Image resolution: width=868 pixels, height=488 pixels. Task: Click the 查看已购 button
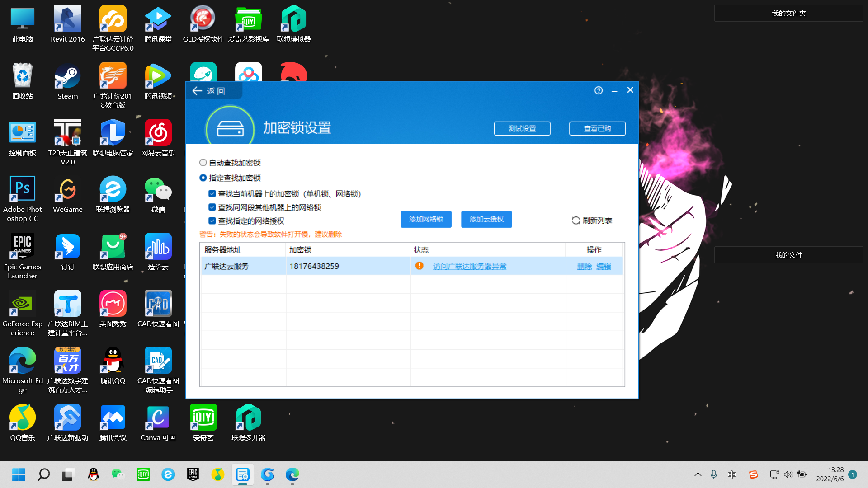(597, 128)
